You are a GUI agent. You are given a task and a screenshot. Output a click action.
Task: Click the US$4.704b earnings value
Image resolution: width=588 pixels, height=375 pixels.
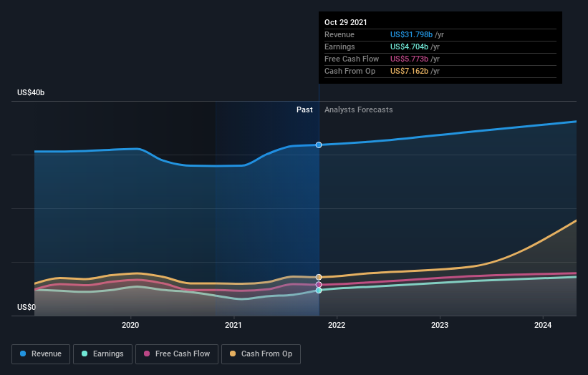coord(409,47)
